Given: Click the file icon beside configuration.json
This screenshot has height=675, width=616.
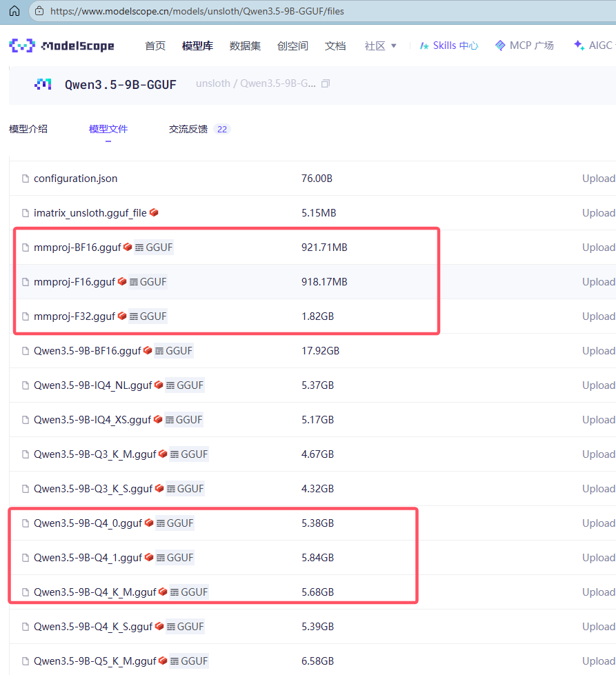Looking at the screenshot, I should [26, 178].
